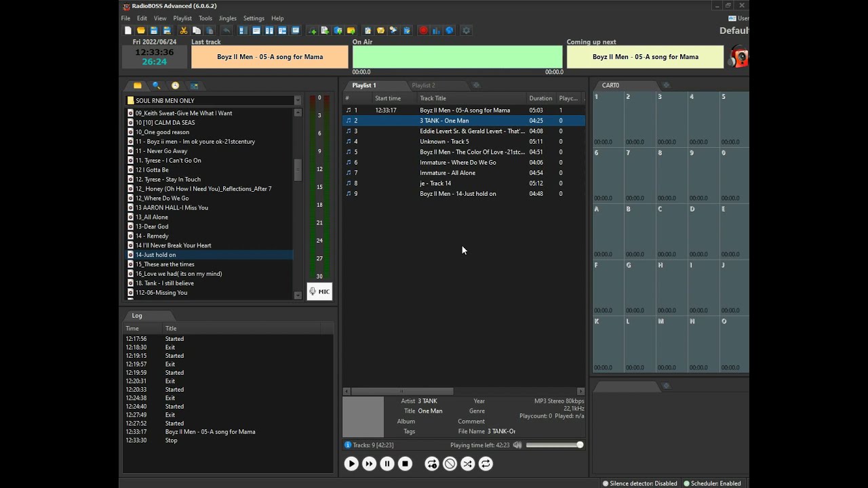Open the settings gear icon in toolbar
868x488 pixels.
(x=466, y=30)
